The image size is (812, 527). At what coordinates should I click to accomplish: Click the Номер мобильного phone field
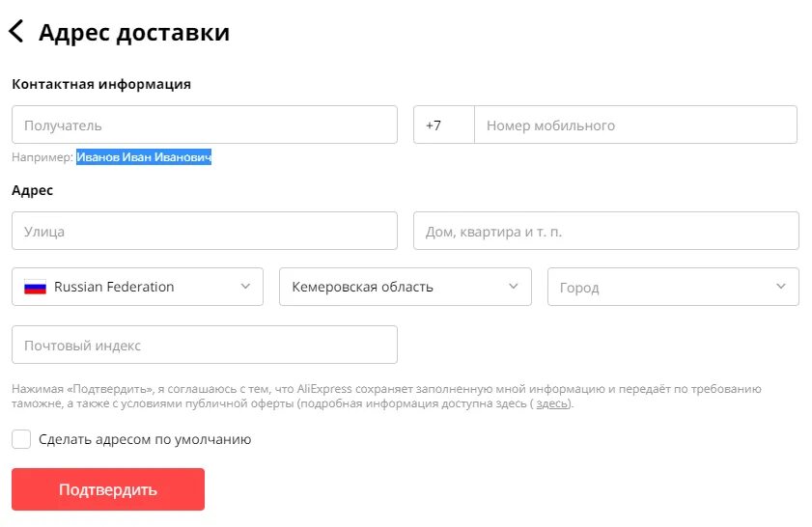click(x=635, y=125)
